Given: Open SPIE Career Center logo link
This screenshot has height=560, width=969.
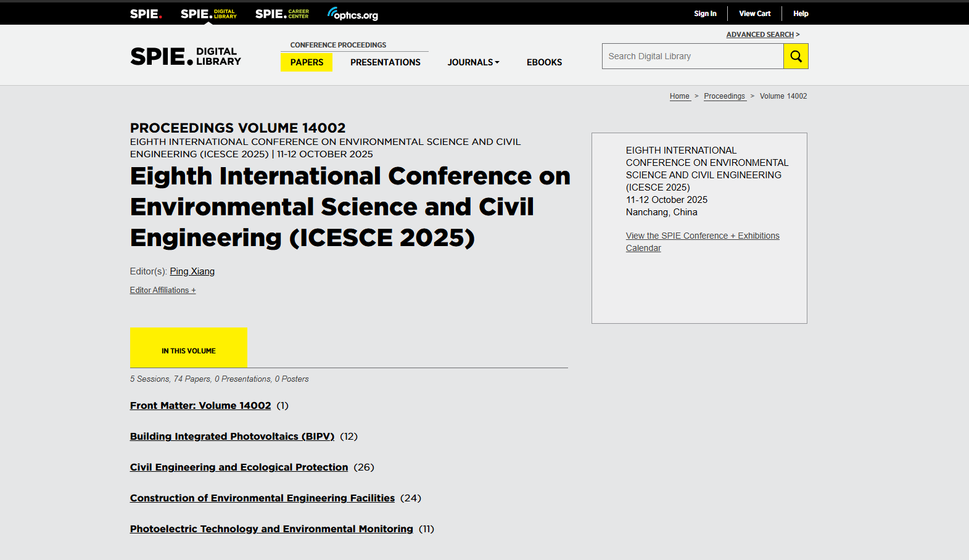Looking at the screenshot, I should 282,14.
